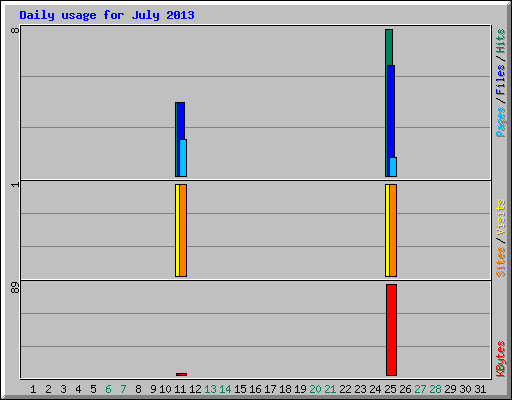512x400 pixels.
Task: Click the 'Files' legend label
Action: tap(500, 79)
